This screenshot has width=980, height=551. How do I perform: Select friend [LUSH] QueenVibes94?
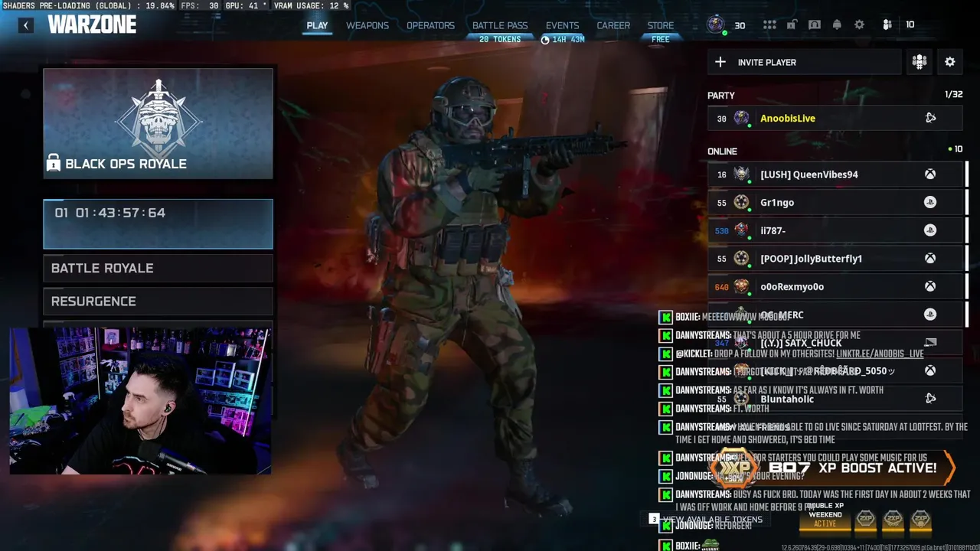[x=835, y=174]
